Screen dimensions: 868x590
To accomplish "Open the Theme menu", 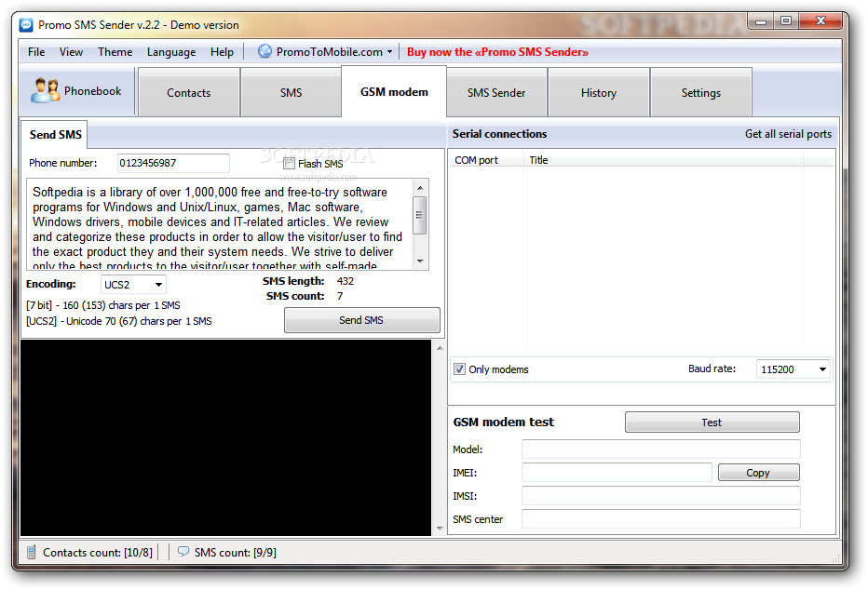I will 115,51.
